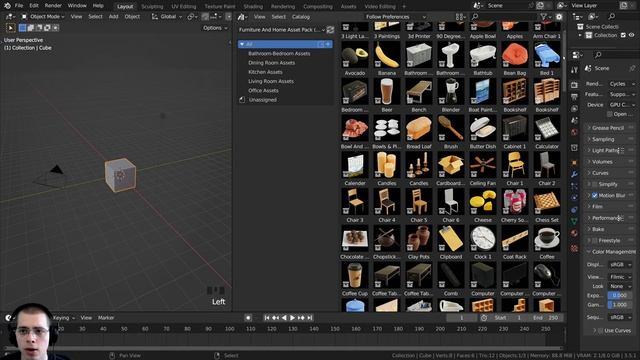
Task: Open the Output properties tab icon
Action: pos(574,97)
